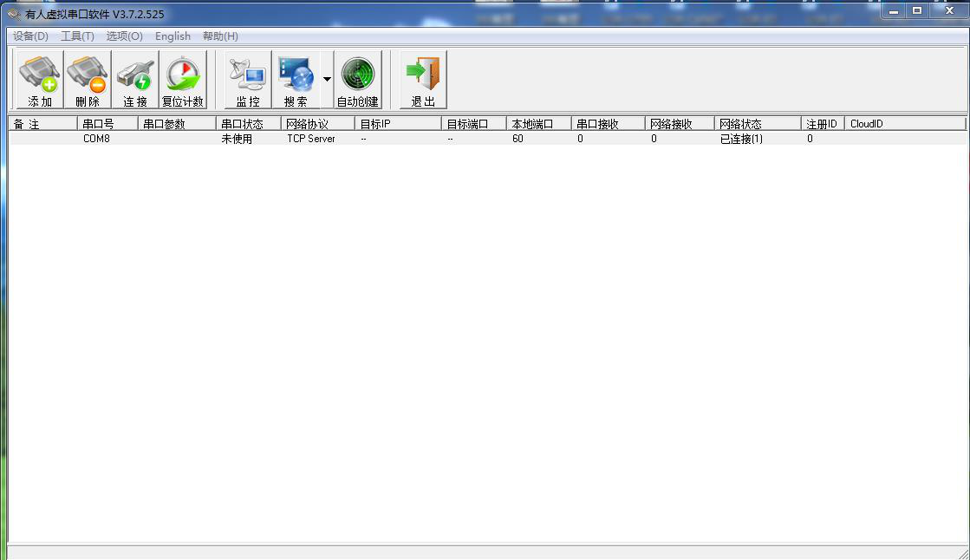Open the 工具(T) menu
Viewport: 970px width, 560px height.
pos(77,36)
